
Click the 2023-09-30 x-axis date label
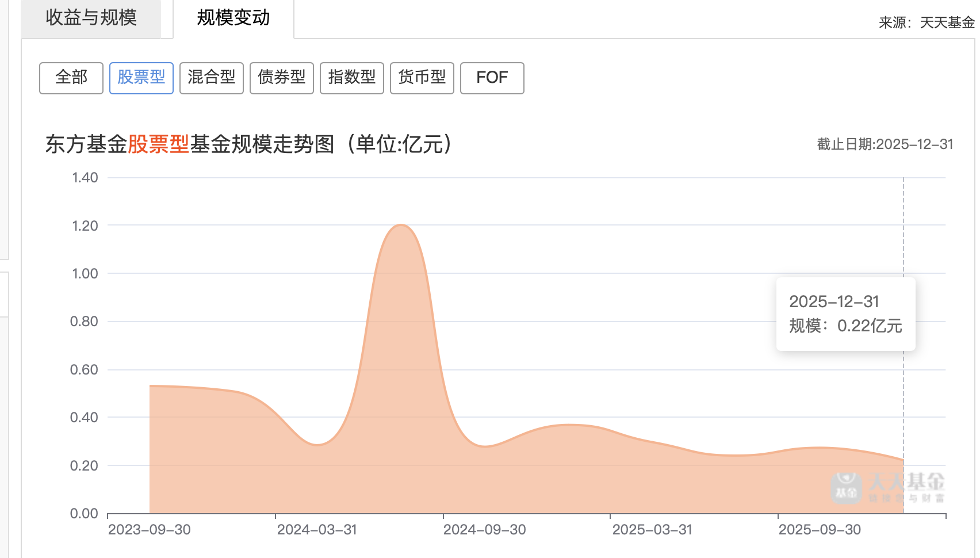[150, 530]
